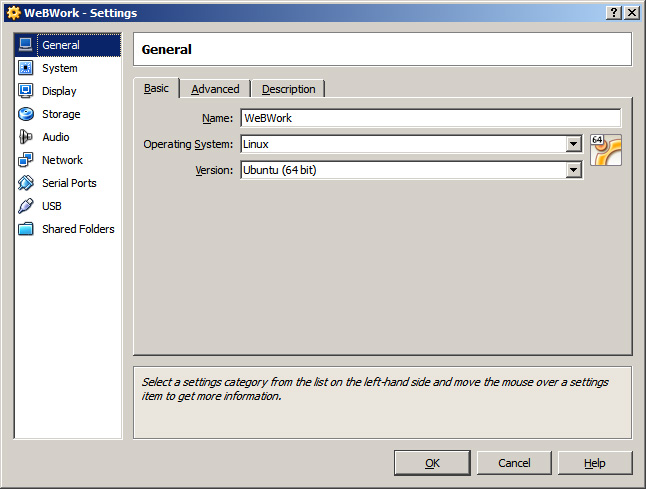Open the Shared Folders icon
Screen dimensions: 646x489
(26, 229)
